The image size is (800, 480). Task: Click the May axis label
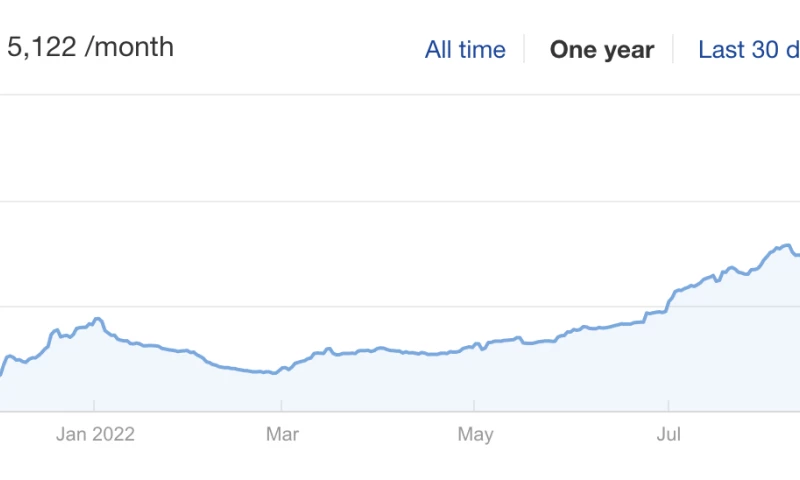(475, 434)
